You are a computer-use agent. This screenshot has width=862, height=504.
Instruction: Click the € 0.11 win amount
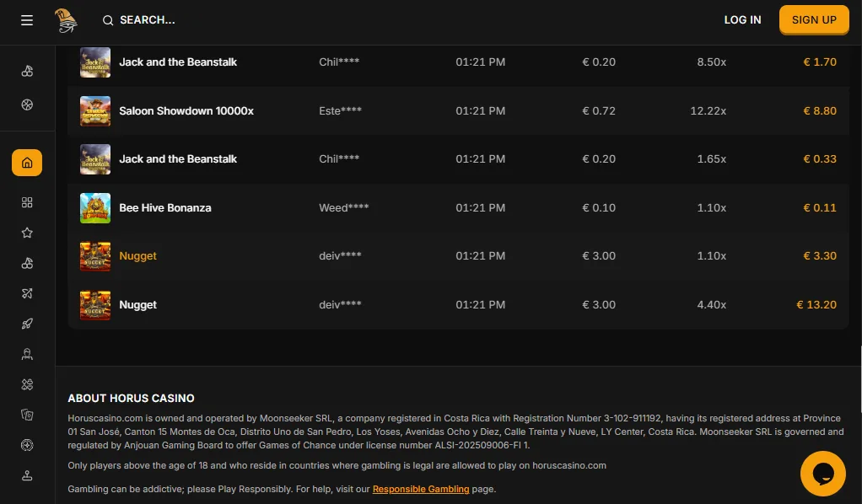(820, 208)
